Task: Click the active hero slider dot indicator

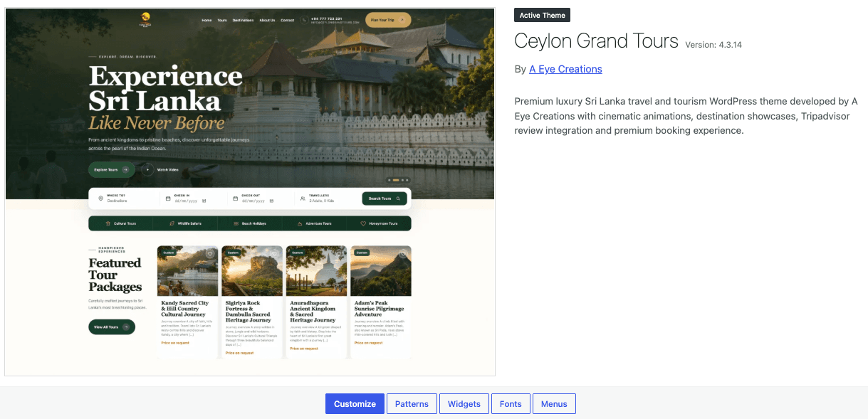Action: coord(396,180)
